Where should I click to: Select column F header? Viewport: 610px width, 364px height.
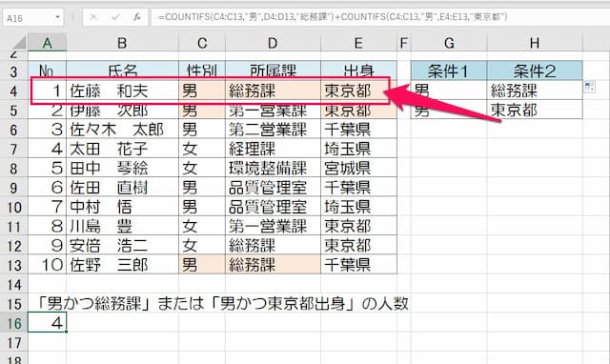click(x=404, y=43)
